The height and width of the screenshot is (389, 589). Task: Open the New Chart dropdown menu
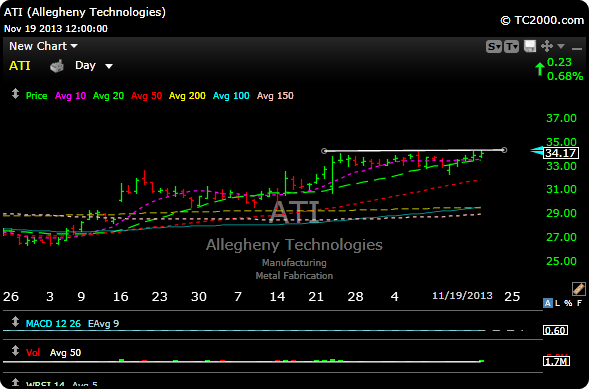(x=43, y=46)
